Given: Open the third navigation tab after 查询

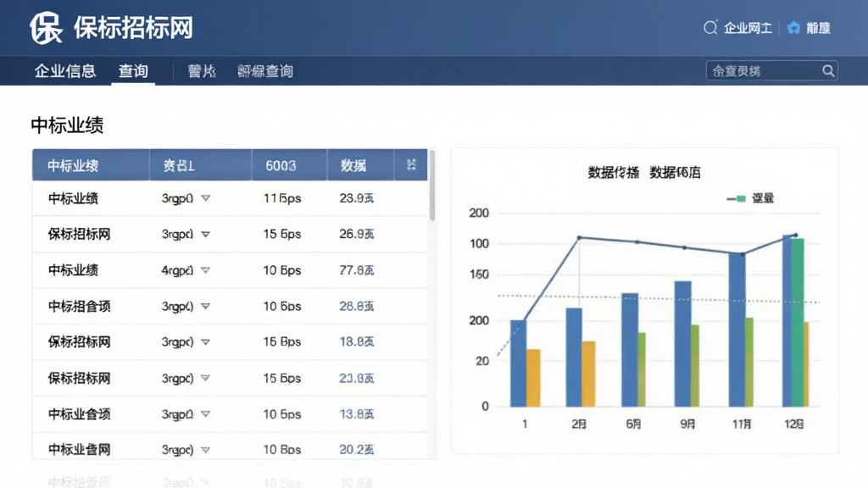Looking at the screenshot, I should point(202,71).
